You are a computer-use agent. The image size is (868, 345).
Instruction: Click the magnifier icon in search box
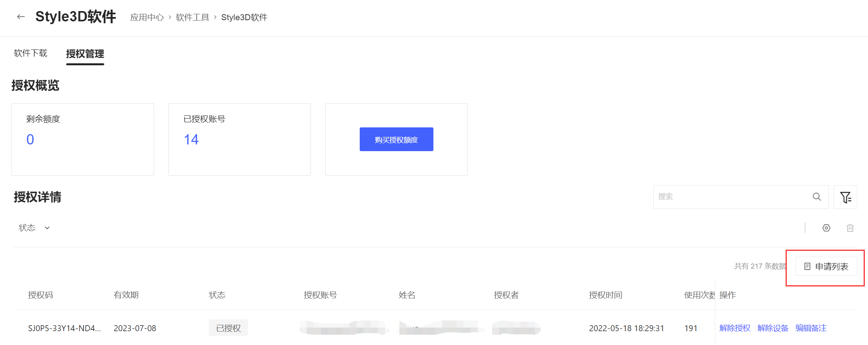(816, 197)
